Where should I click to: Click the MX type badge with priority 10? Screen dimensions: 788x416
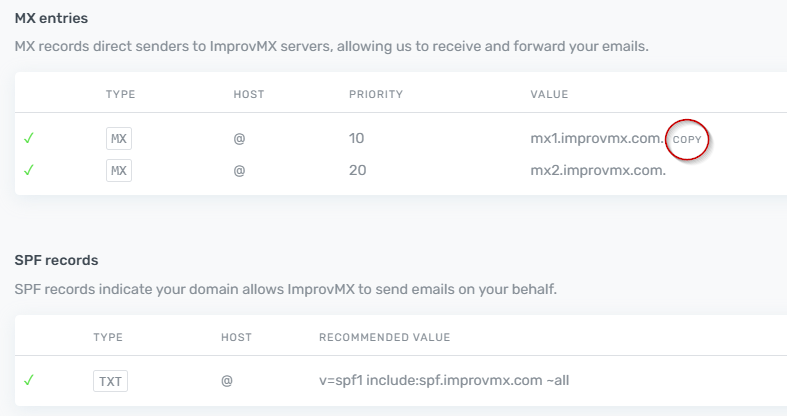(119, 139)
